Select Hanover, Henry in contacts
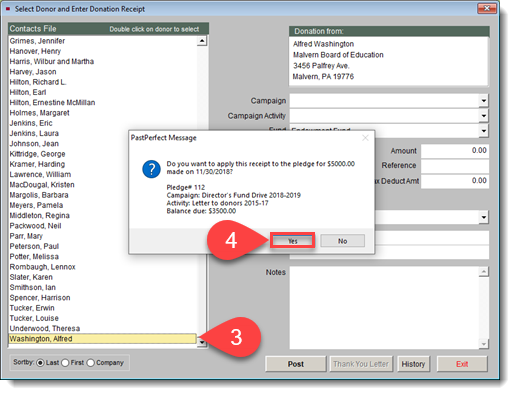The image size is (515, 396). pos(35,51)
